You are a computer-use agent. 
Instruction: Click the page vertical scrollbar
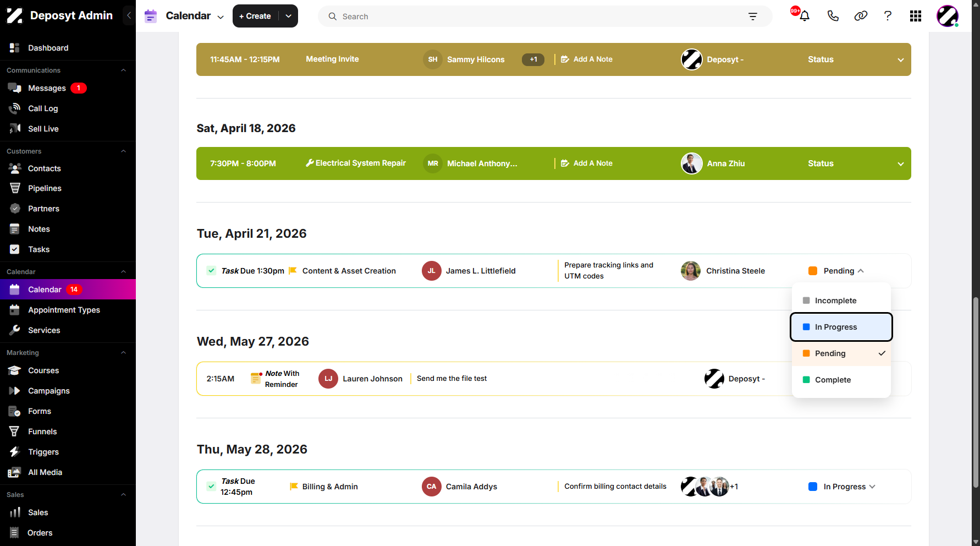(976, 392)
